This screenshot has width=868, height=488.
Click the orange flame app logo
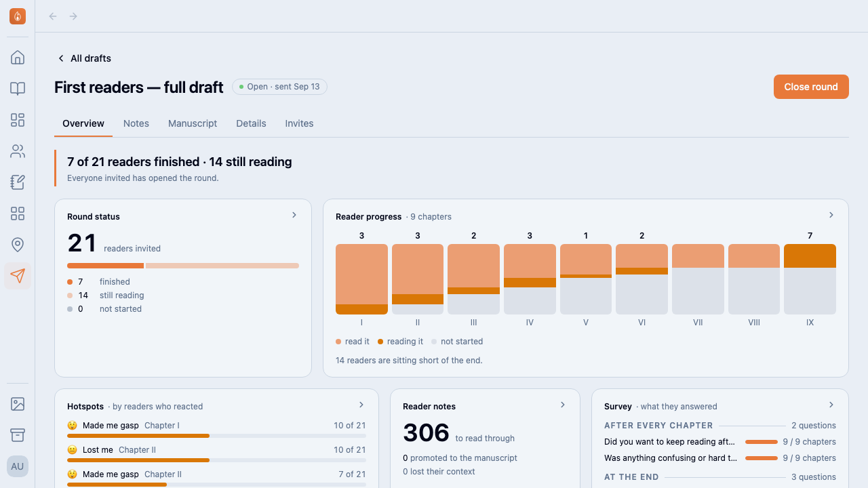coord(18,16)
